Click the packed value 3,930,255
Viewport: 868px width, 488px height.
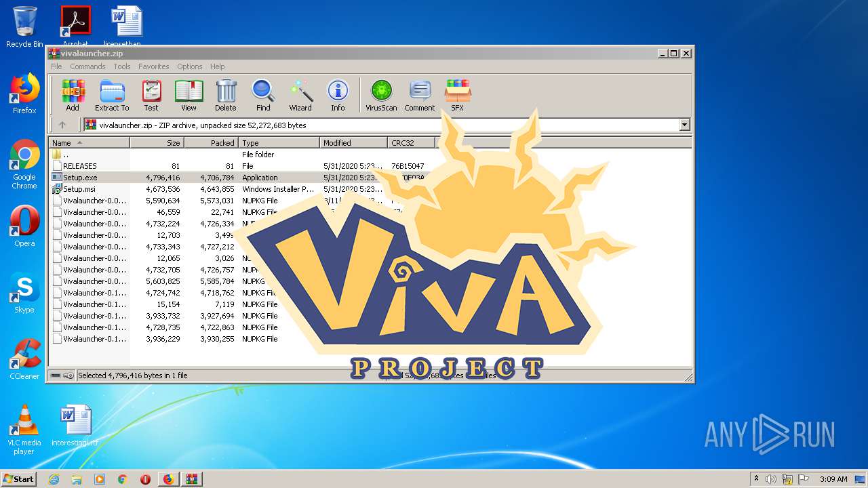pyautogui.click(x=217, y=339)
